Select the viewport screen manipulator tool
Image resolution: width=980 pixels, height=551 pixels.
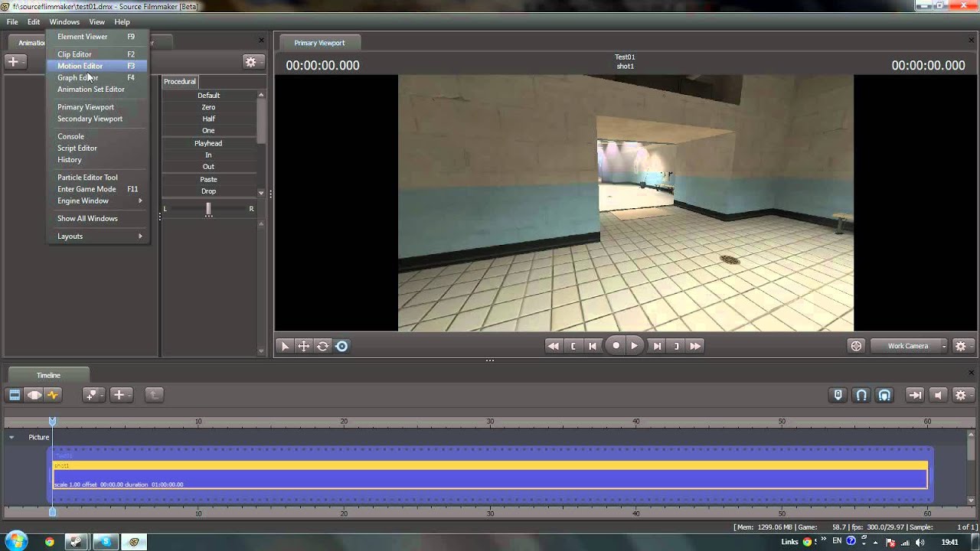[x=342, y=346]
